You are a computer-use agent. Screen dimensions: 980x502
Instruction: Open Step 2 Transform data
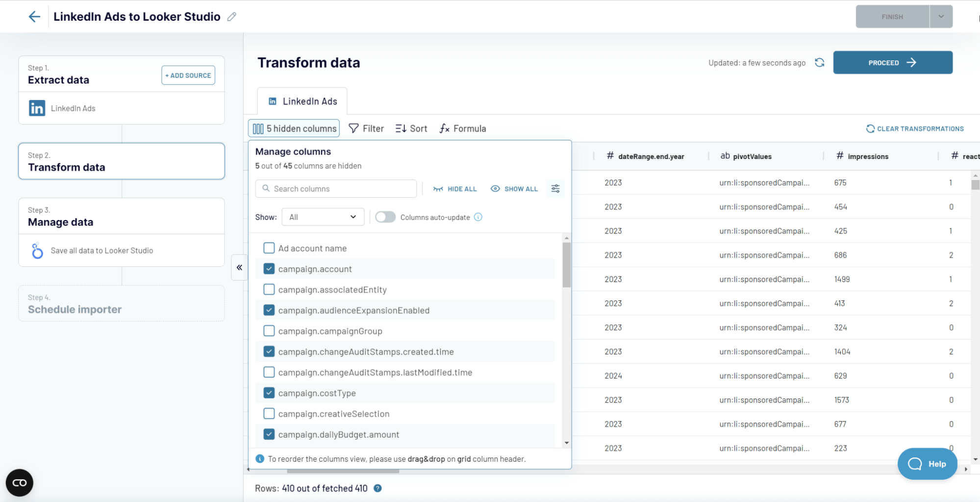pos(122,161)
